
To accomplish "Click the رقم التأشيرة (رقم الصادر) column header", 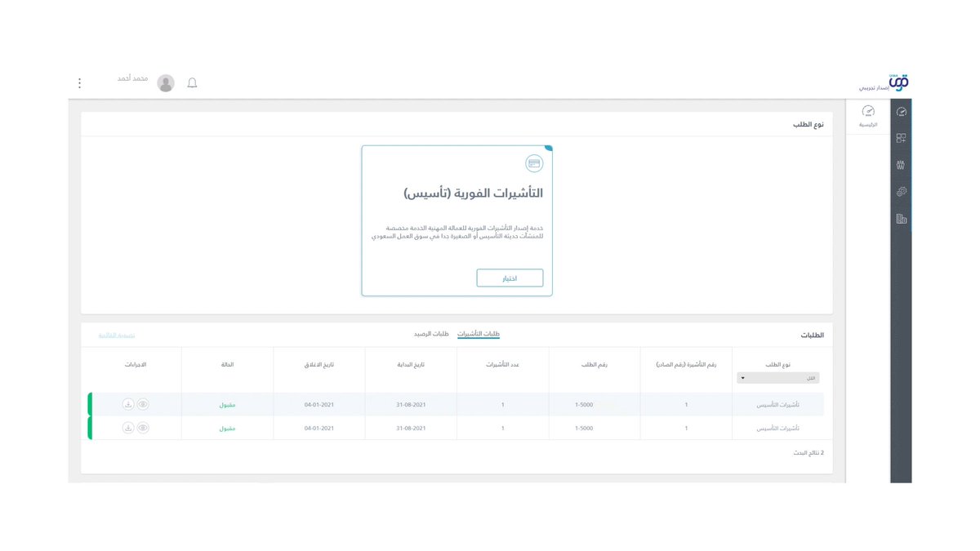I will [686, 364].
